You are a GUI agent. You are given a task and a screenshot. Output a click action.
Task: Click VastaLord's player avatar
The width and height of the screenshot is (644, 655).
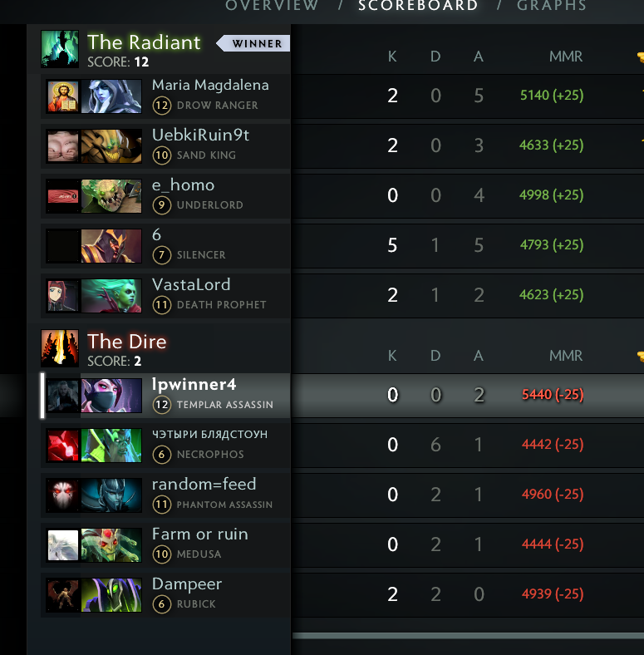coord(63,296)
